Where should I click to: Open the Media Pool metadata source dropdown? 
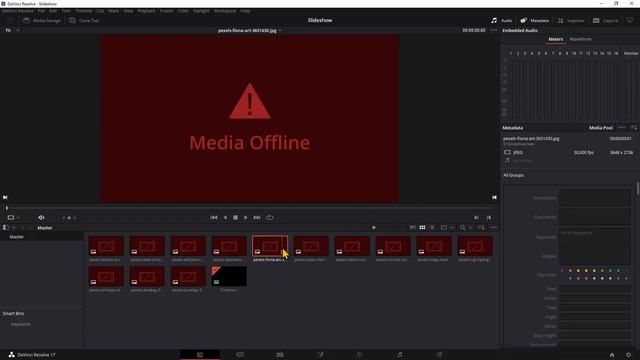[600, 128]
